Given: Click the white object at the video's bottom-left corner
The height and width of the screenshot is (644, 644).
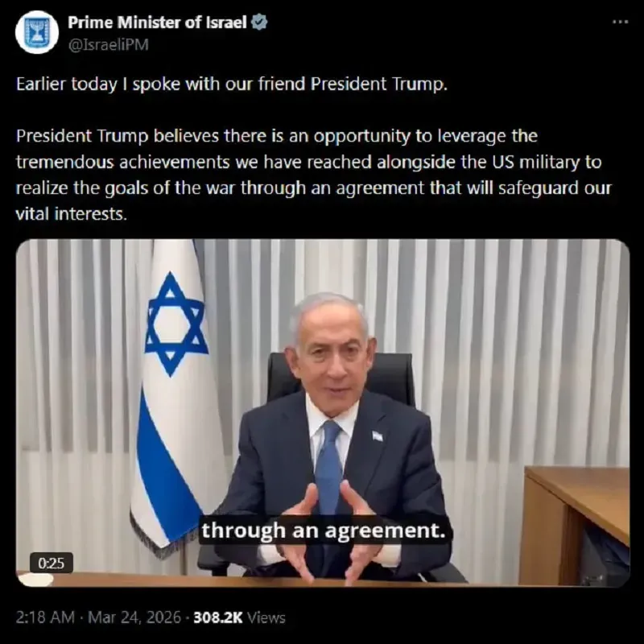Looking at the screenshot, I should click(x=35, y=580).
